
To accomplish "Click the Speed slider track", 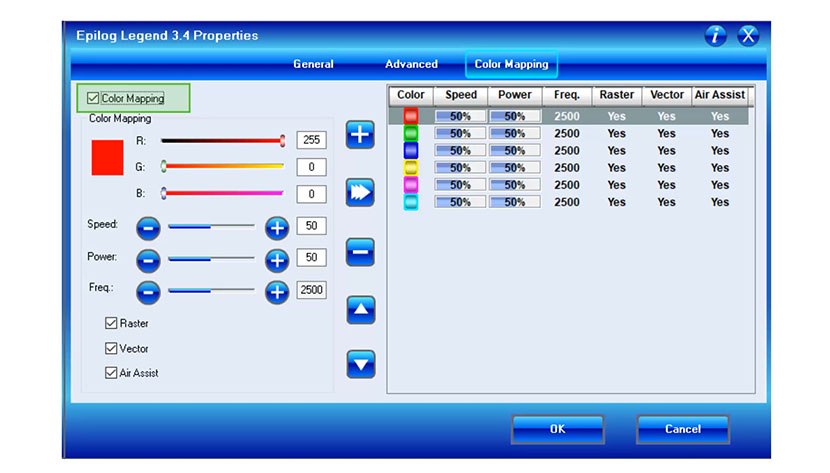I will point(211,226).
